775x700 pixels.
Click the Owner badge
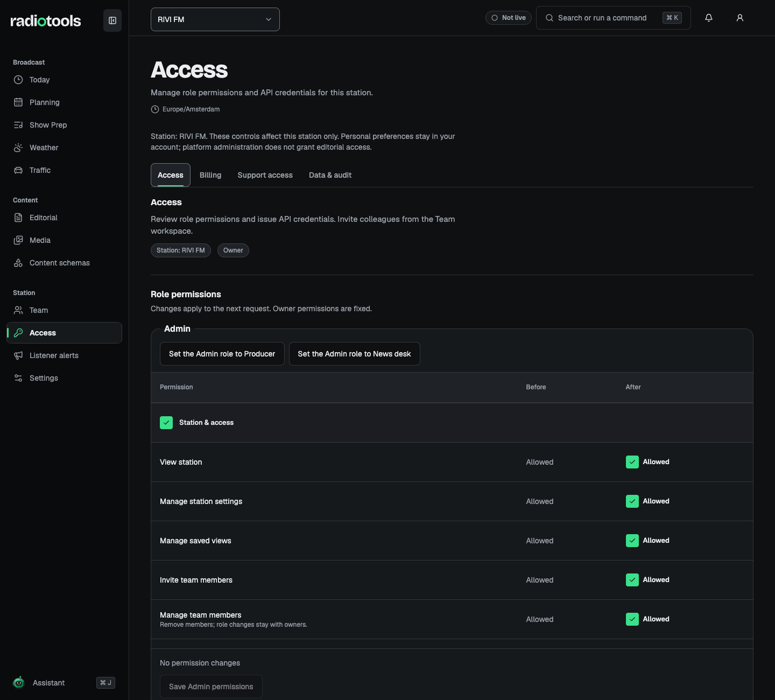[x=233, y=250]
